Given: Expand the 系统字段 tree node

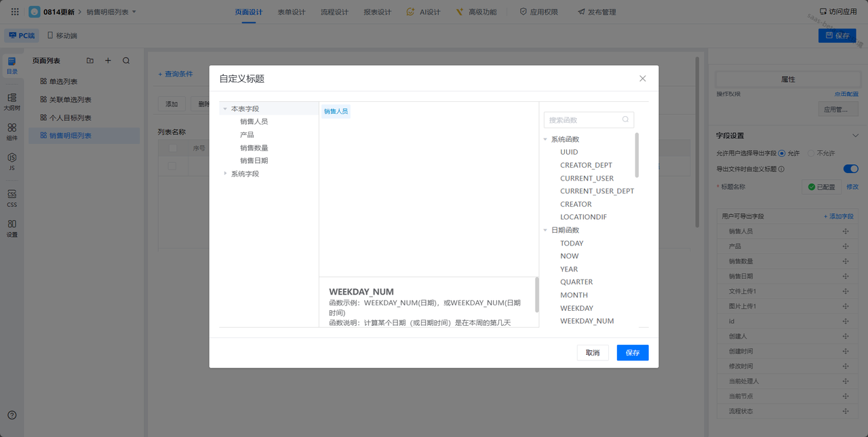Looking at the screenshot, I should (226, 174).
